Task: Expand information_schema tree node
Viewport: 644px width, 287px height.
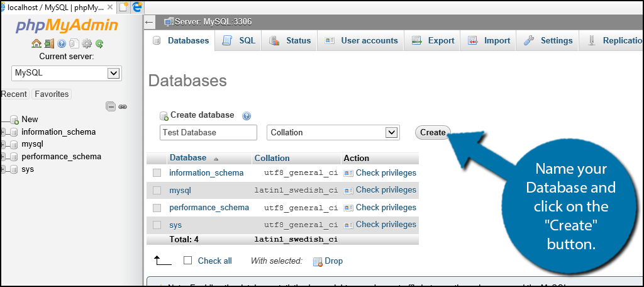Action: 3,132
